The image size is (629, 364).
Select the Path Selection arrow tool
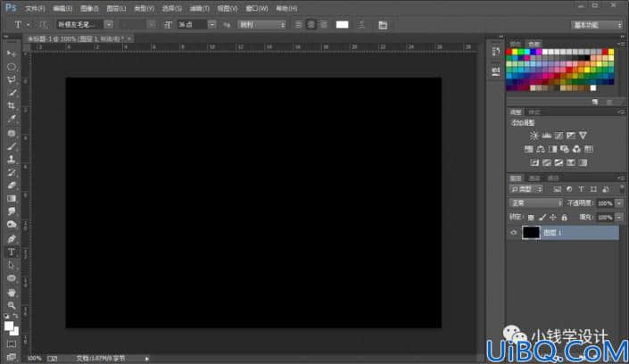[12, 265]
